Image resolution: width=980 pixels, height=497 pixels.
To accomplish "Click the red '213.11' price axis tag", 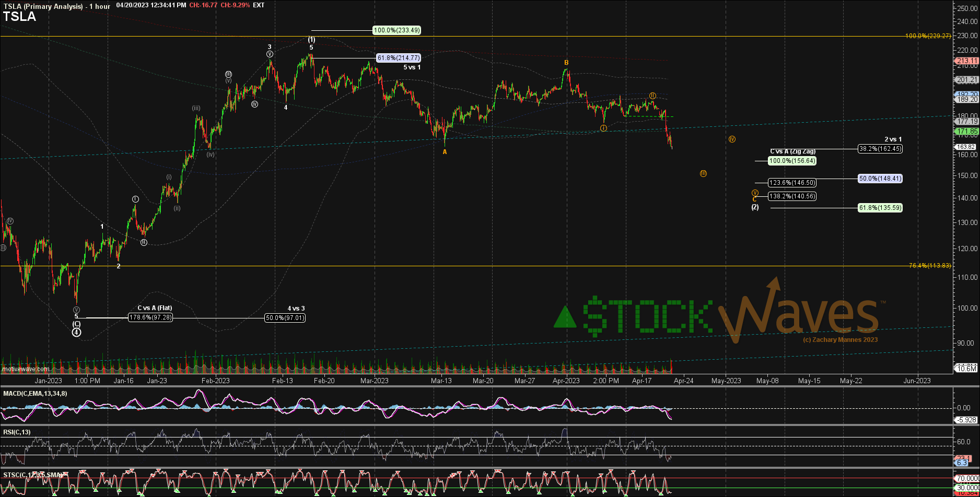I will 967,61.
